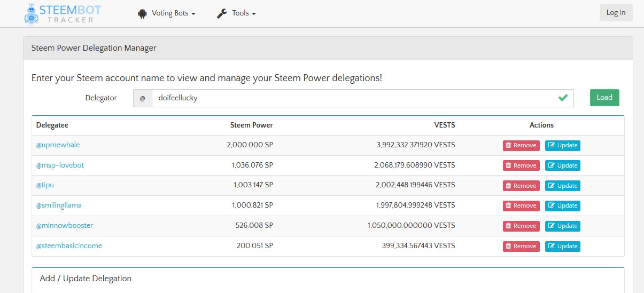644x293 pixels.
Task: Visit the @minnowbooster profile link
Action: (x=64, y=226)
